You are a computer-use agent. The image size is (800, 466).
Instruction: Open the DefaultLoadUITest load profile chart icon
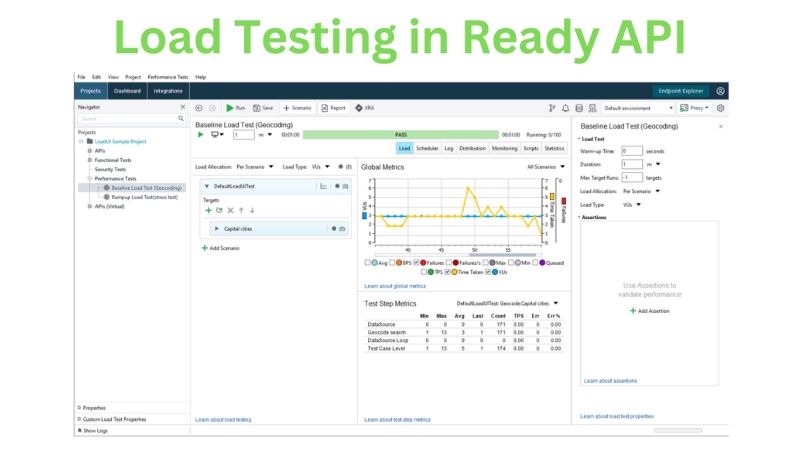pos(323,186)
